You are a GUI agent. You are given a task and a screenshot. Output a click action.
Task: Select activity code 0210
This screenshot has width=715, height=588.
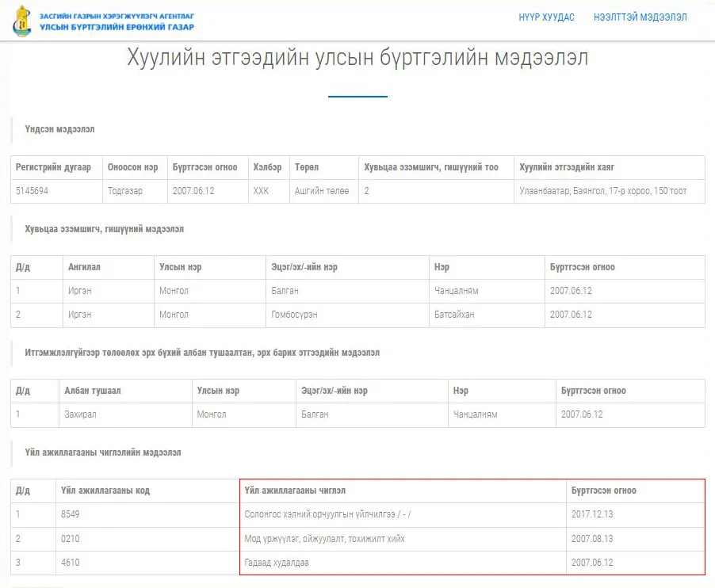pyautogui.click(x=71, y=539)
